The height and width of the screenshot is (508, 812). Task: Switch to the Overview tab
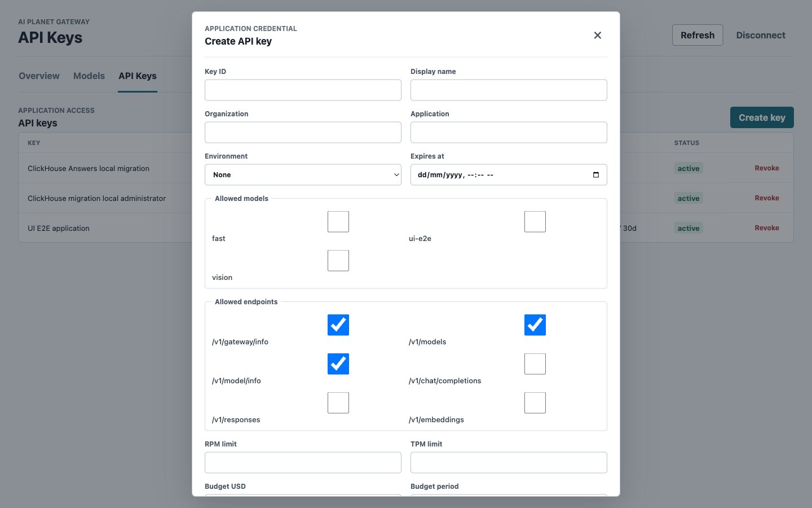pos(39,76)
